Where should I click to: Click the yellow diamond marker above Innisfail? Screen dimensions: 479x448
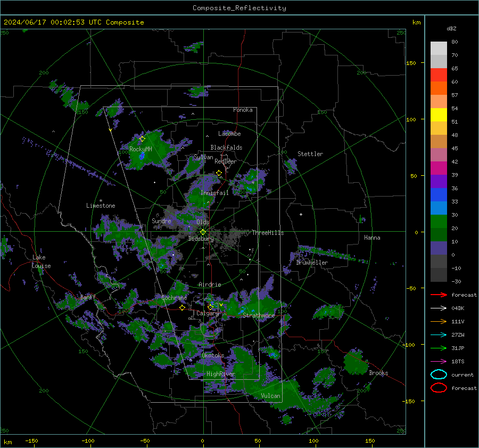point(219,173)
